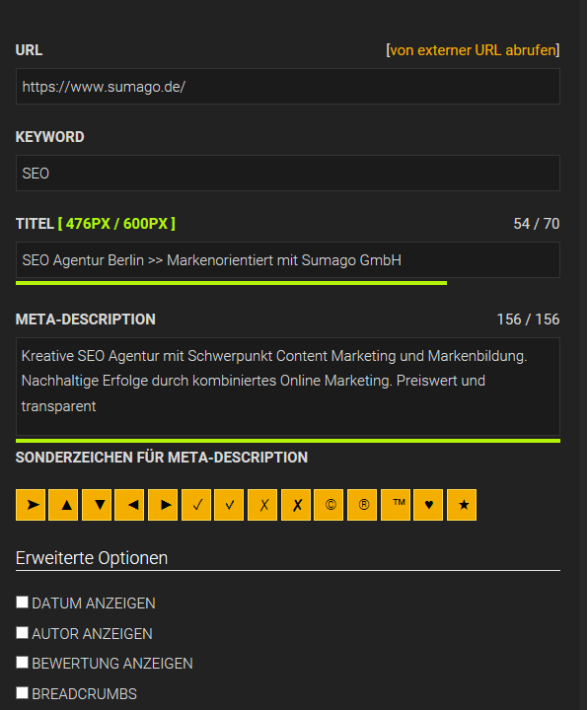This screenshot has height=710, width=588.
Task: Enable the Datum anzeigen checkbox
Action: point(22,602)
